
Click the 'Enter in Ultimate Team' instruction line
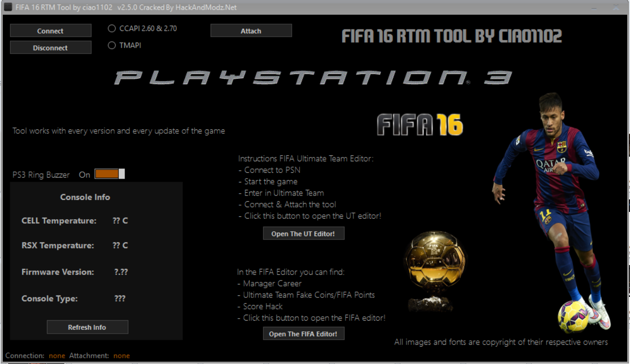click(x=281, y=193)
